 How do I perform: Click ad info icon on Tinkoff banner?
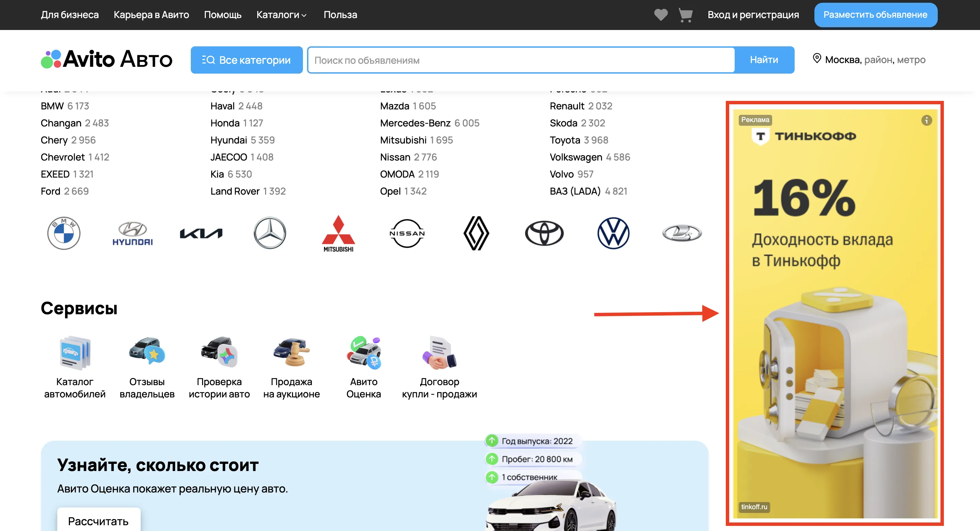click(927, 120)
